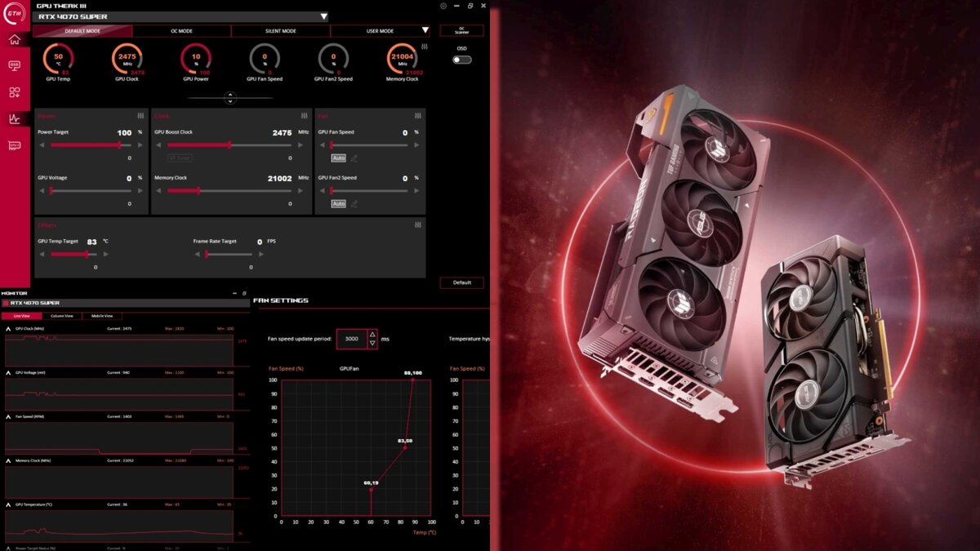The height and width of the screenshot is (551, 980).
Task: Increase Memory Clock with the right arrow
Action: pos(300,191)
